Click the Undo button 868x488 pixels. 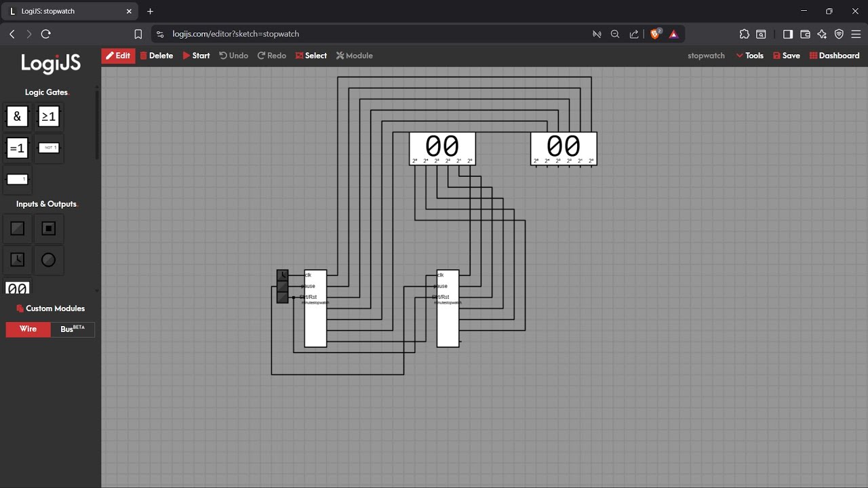(233, 56)
